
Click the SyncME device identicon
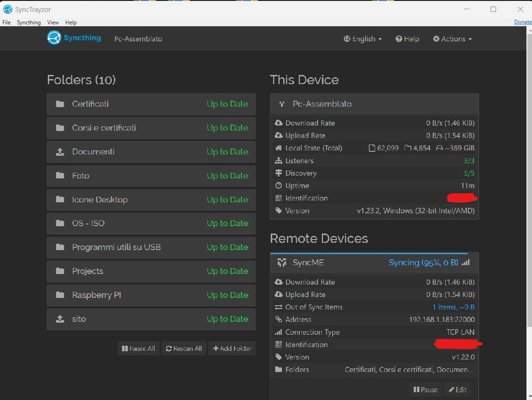pos(281,262)
